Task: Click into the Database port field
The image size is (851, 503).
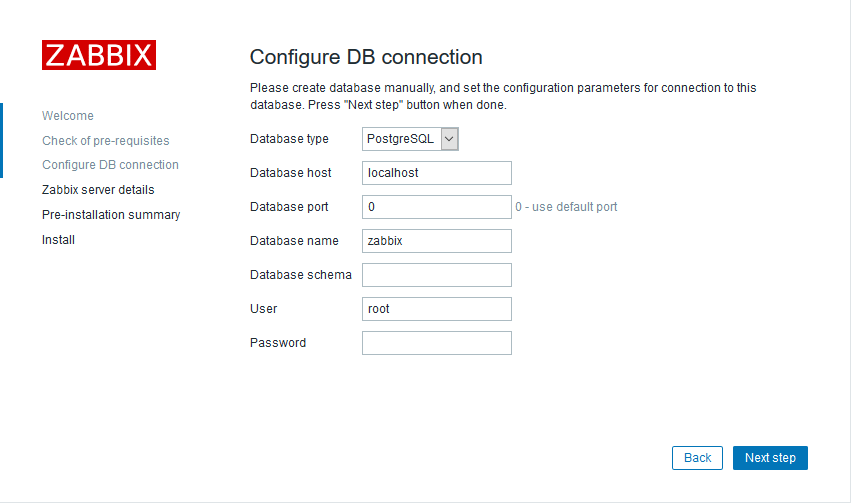Action: [436, 207]
